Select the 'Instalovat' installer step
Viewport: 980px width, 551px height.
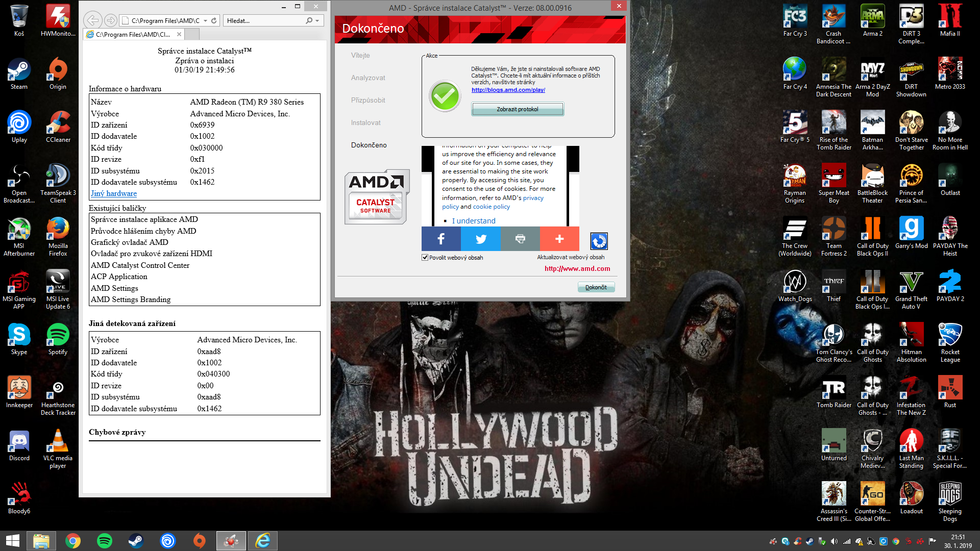coord(365,122)
